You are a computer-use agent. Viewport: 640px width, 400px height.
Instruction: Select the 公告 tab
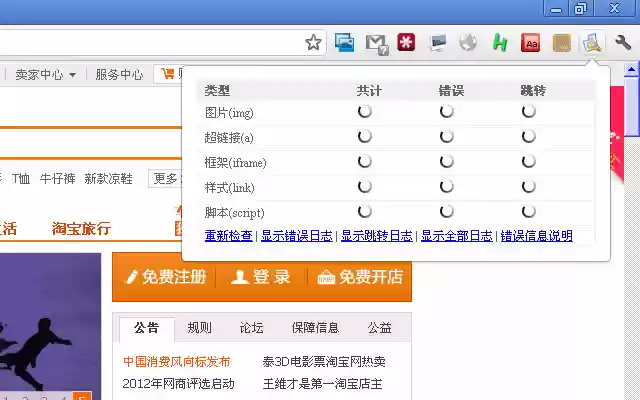pyautogui.click(x=147, y=328)
